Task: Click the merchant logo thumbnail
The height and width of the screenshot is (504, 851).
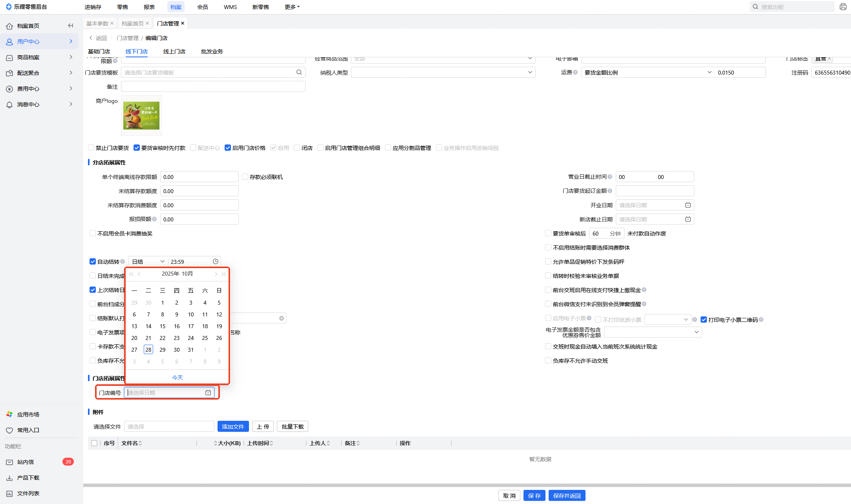Action: point(141,115)
